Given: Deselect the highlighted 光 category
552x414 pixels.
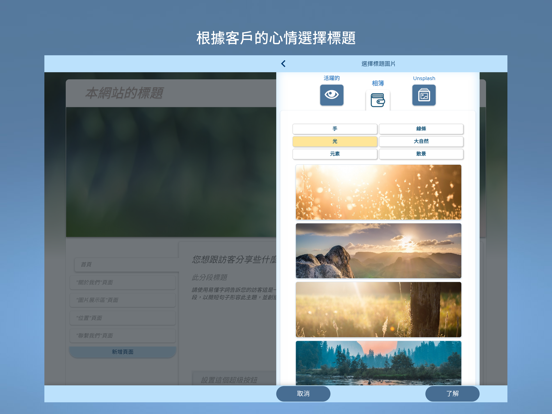Looking at the screenshot, I should click(x=335, y=142).
